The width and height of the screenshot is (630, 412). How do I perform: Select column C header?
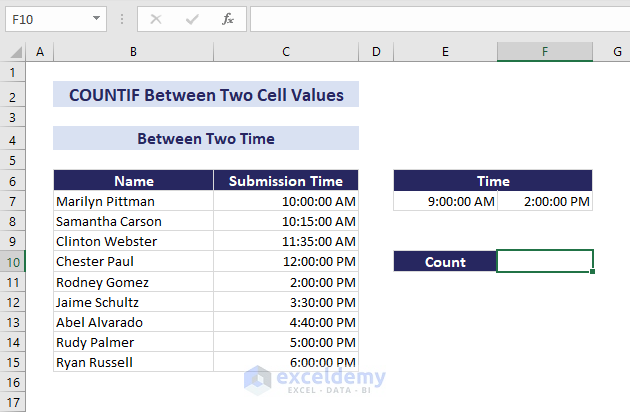(x=286, y=51)
